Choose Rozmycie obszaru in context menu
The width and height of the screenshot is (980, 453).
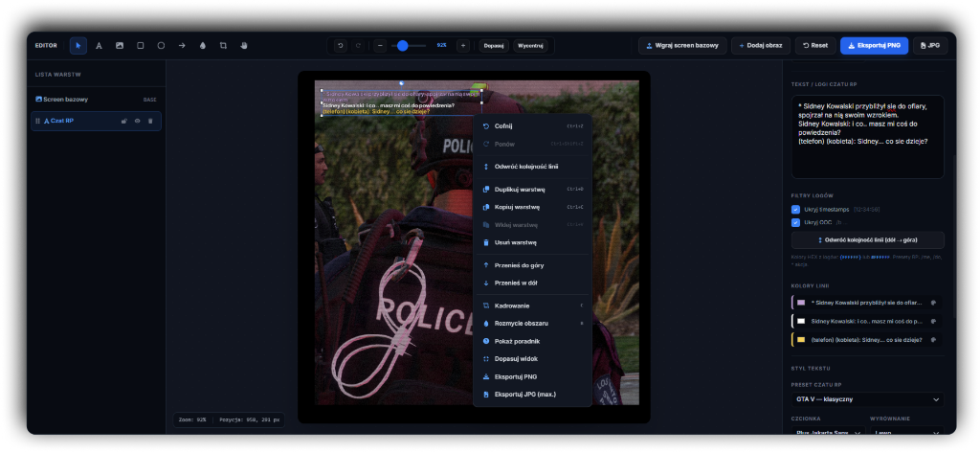click(x=532, y=324)
